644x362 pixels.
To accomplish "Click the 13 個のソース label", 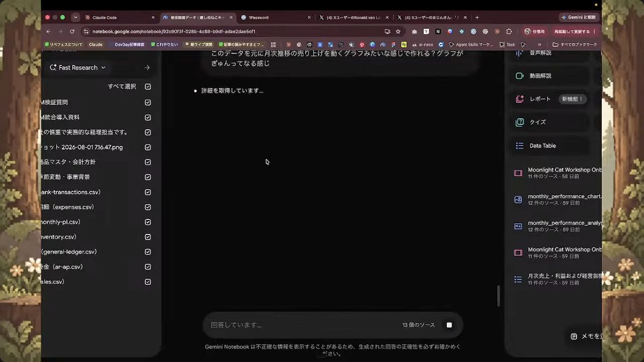I will [419, 325].
